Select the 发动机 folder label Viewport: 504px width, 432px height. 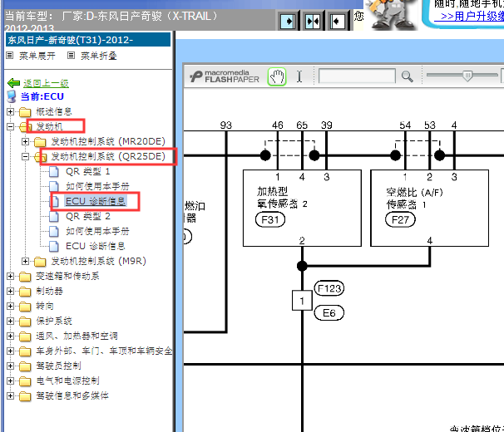pos(49,126)
